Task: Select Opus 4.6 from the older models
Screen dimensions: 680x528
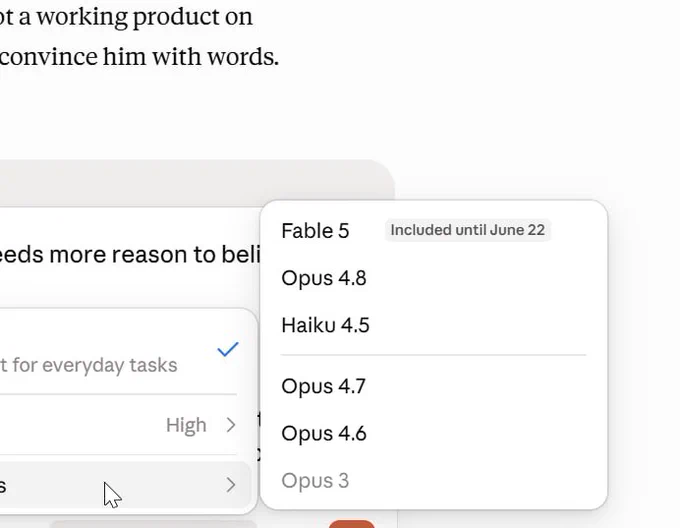Action: point(324,433)
